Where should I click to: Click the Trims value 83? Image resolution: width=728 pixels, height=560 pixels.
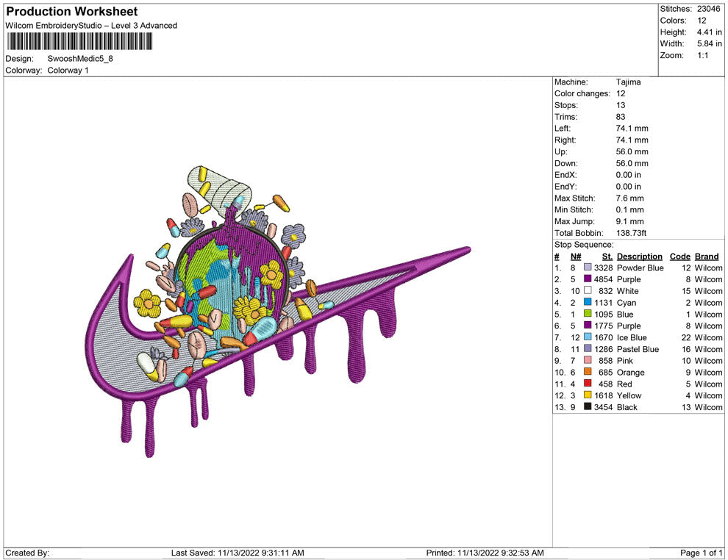[x=621, y=117]
